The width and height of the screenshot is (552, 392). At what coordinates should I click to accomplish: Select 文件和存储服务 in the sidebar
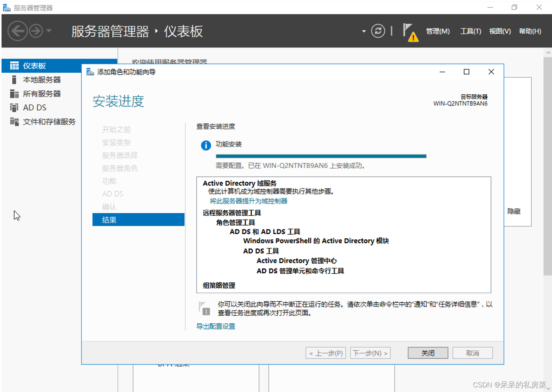coord(49,122)
